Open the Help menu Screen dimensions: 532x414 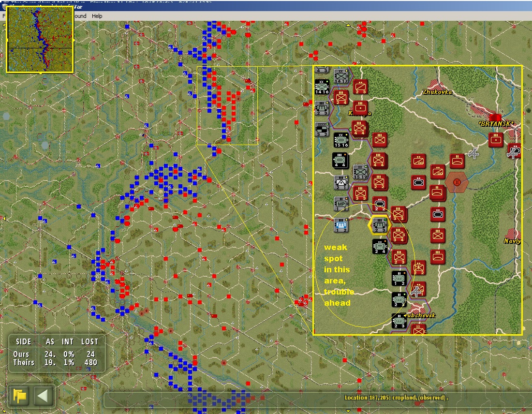tap(97, 16)
